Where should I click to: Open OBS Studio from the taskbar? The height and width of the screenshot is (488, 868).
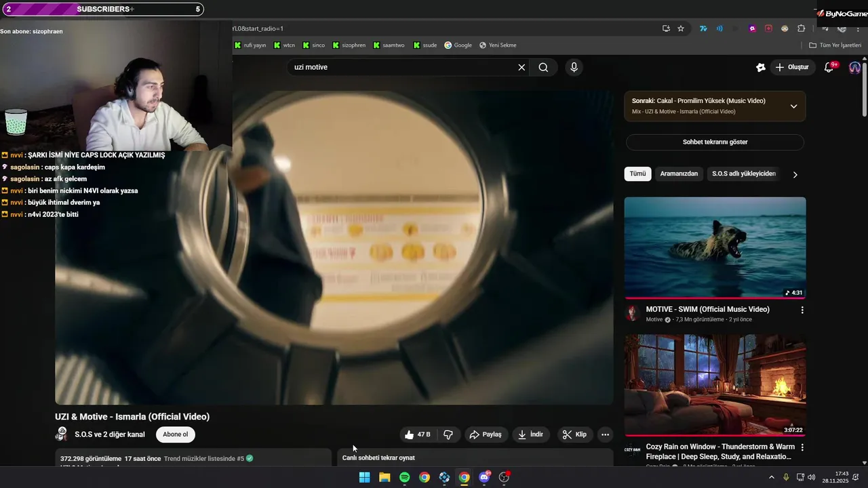[504, 477]
